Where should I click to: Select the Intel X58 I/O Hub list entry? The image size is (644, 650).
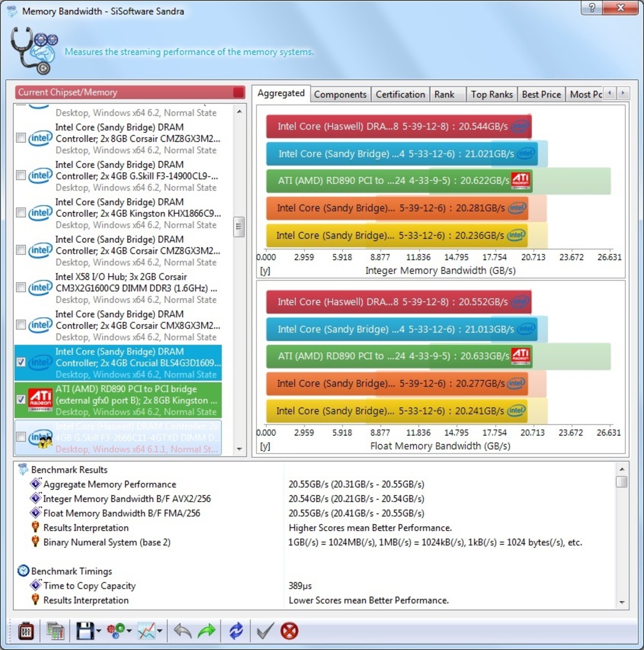coord(118,288)
